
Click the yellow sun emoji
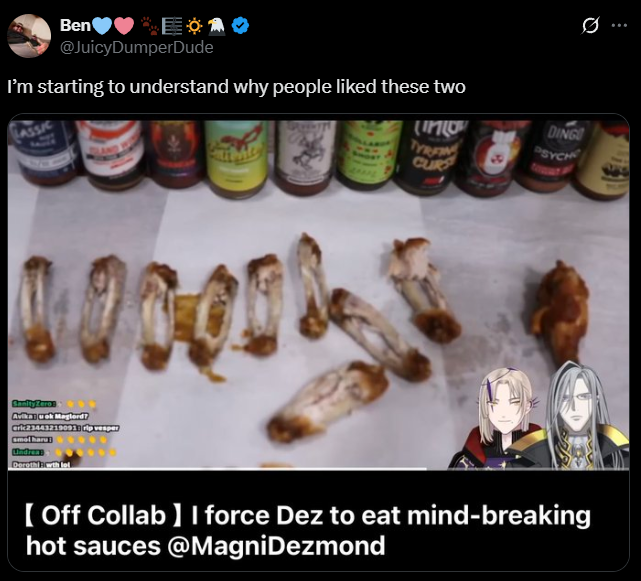pyautogui.click(x=194, y=26)
